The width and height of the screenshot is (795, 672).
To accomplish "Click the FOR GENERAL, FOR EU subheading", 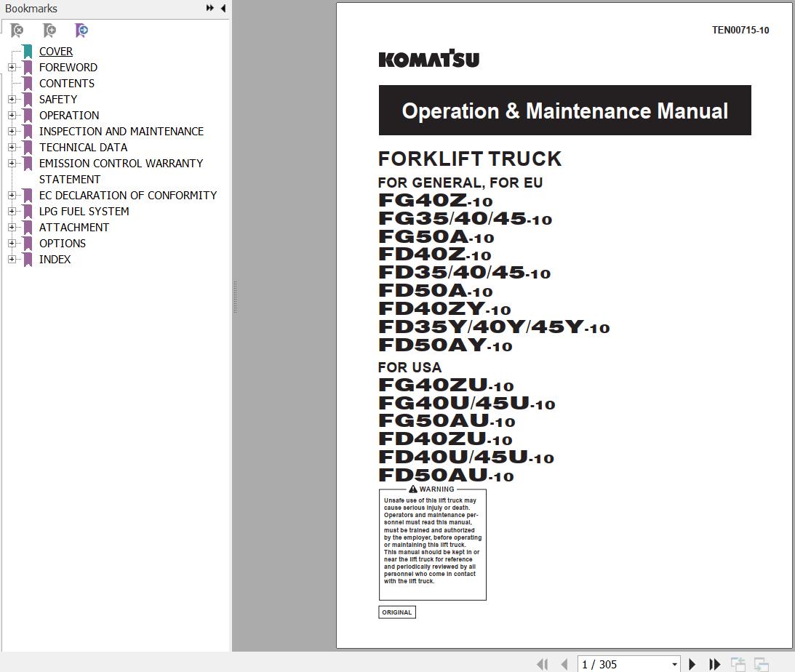I will (x=460, y=183).
